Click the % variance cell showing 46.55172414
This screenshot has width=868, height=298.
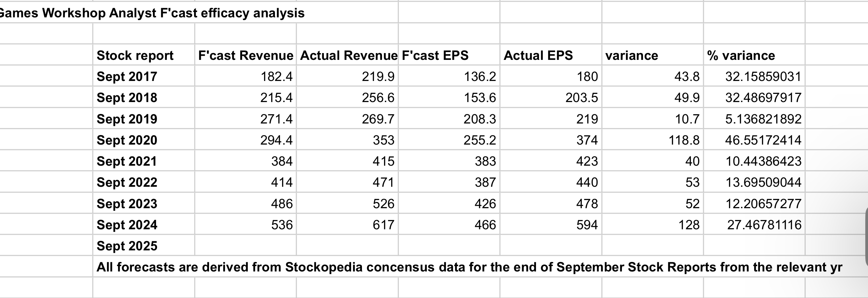pyautogui.click(x=763, y=140)
